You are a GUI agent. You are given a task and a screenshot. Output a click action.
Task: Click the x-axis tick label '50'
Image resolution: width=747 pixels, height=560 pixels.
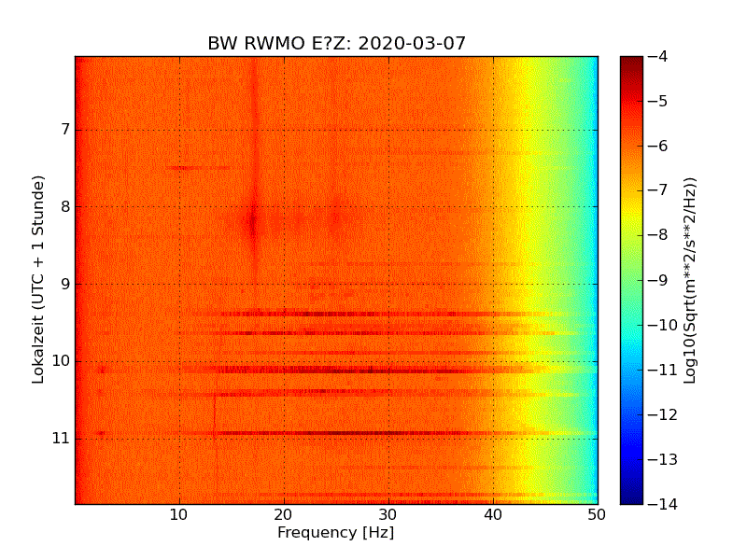click(597, 515)
